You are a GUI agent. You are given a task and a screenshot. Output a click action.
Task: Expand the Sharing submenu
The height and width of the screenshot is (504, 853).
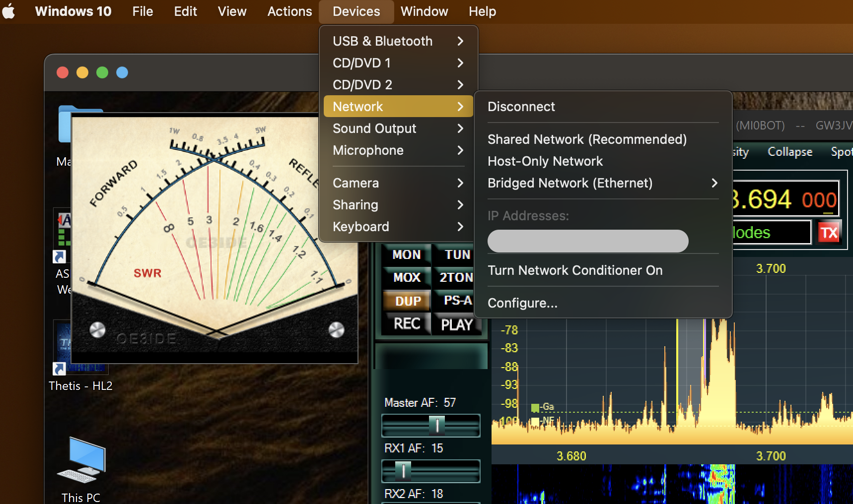(398, 204)
